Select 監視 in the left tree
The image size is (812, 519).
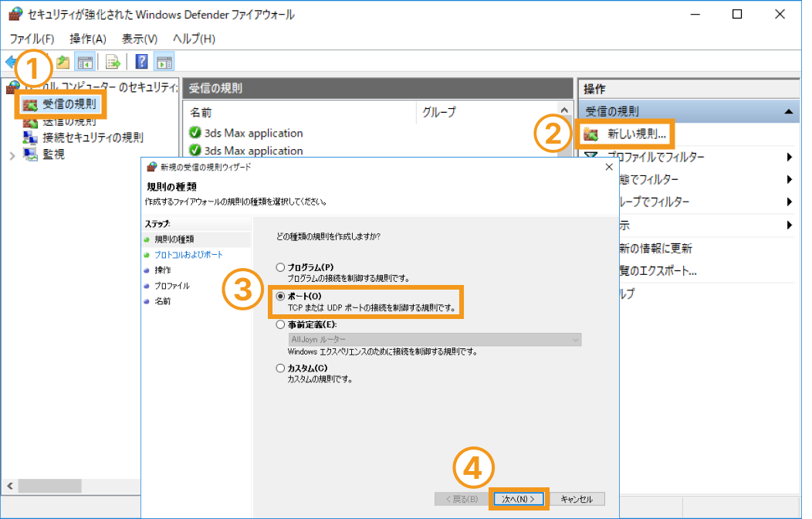tap(53, 154)
